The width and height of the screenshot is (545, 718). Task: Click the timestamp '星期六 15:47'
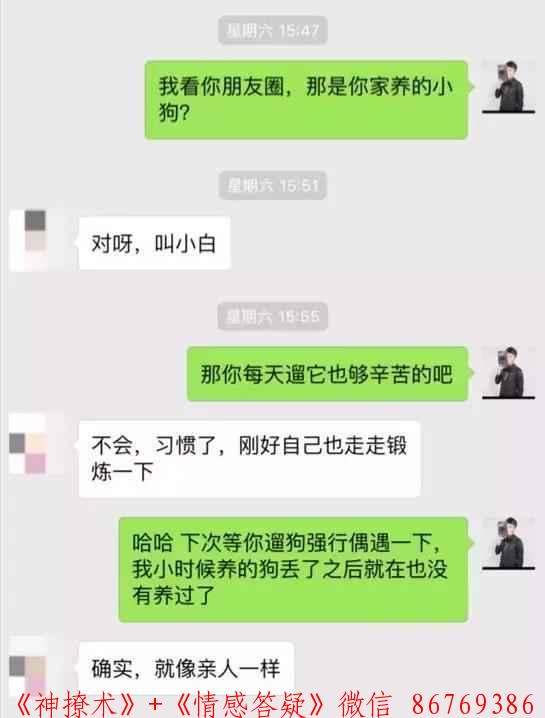(272, 30)
